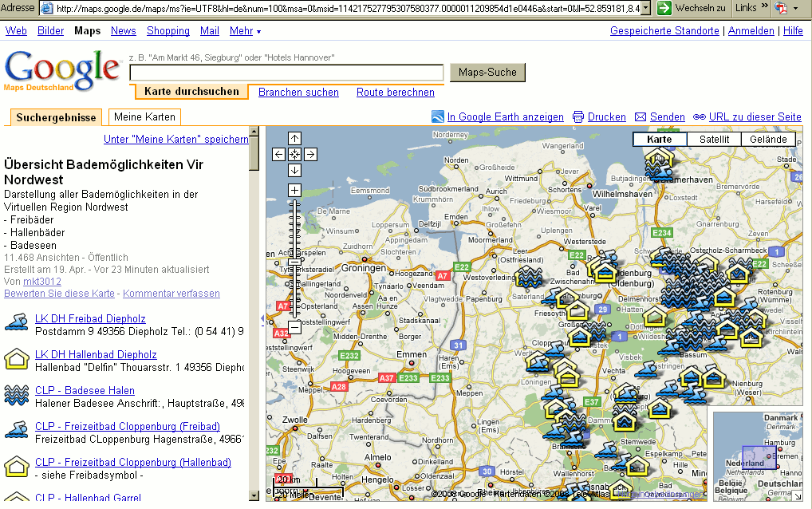Return to last result center icon
The height and width of the screenshot is (509, 812).
tap(294, 154)
